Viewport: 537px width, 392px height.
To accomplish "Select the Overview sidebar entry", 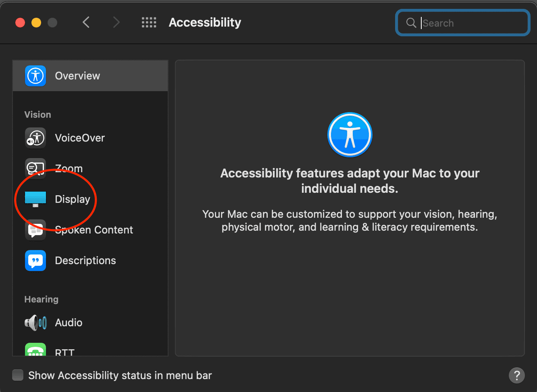I will [x=77, y=75].
